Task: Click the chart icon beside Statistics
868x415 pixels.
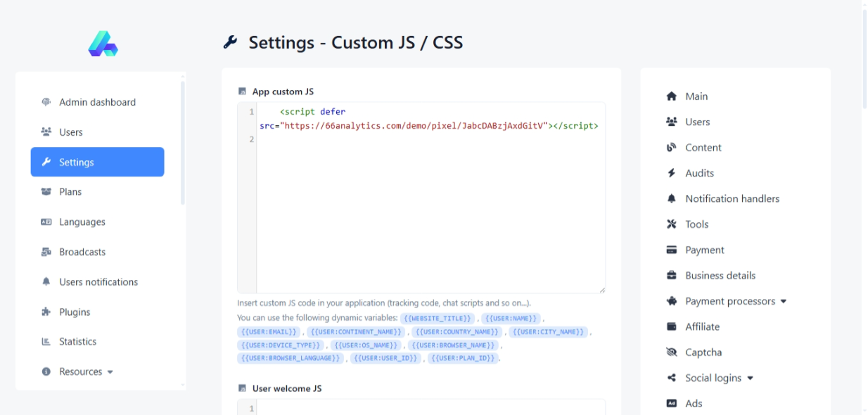Action: click(46, 342)
